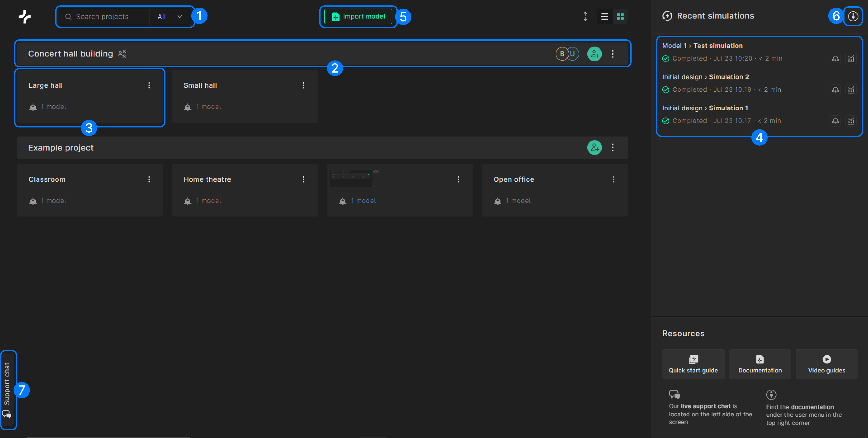868x438 pixels.
Task: Open the All filter dropdown
Action: (x=170, y=16)
